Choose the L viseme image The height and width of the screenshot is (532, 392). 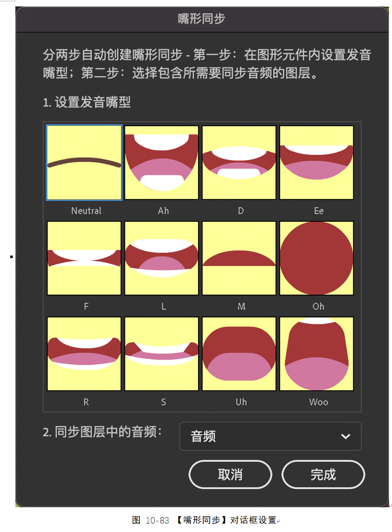coord(161,258)
